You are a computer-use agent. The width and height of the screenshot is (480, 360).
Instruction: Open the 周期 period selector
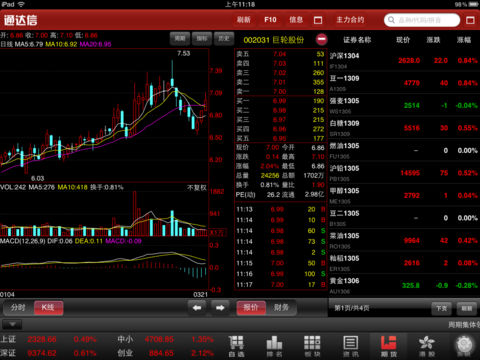click(180, 38)
